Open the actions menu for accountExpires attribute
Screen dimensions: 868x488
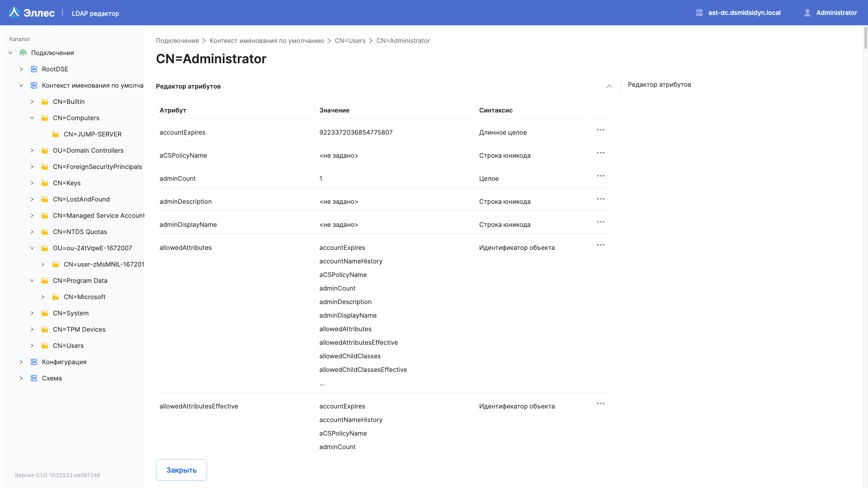[600, 130]
